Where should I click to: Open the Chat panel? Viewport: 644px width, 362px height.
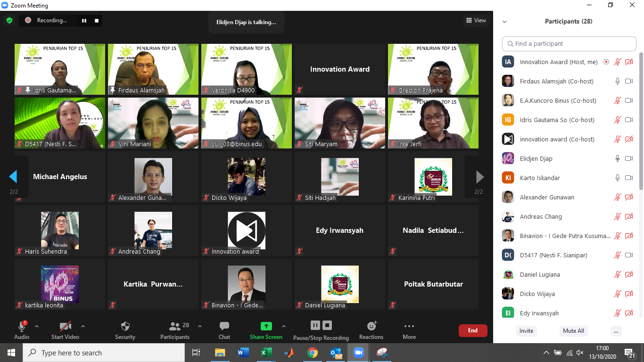(x=224, y=330)
